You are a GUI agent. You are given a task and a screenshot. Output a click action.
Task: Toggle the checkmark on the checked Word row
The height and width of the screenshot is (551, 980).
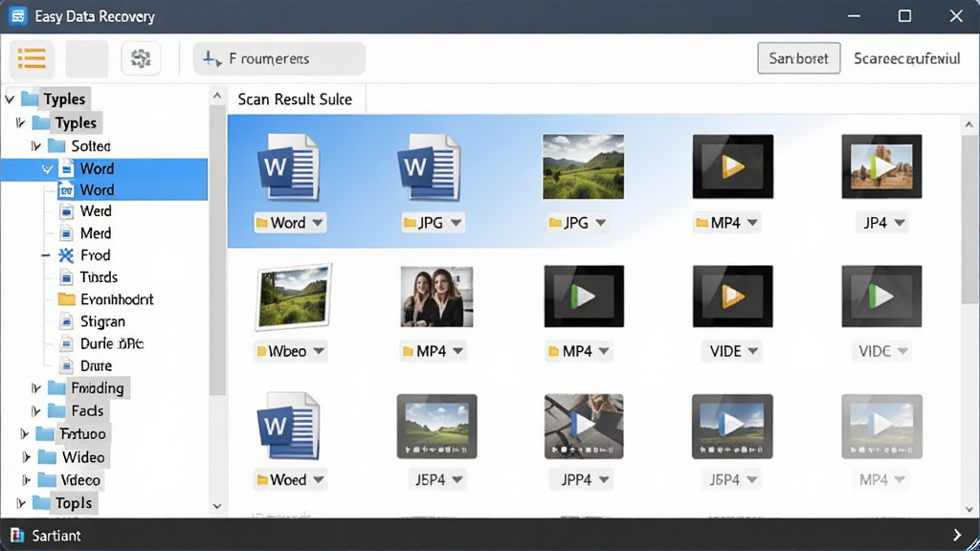48,168
